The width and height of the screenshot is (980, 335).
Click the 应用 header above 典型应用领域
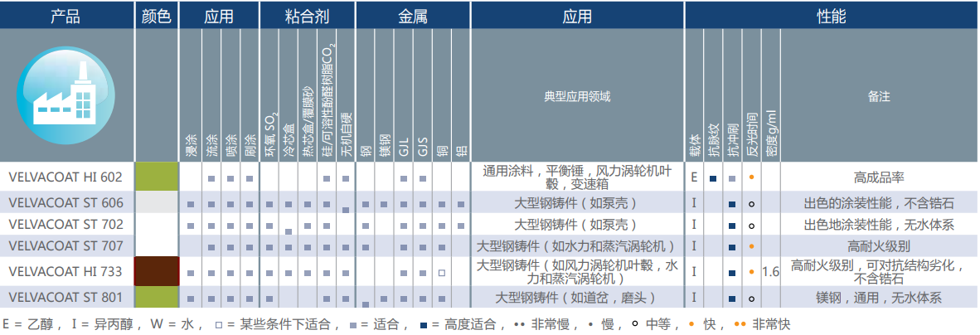[x=577, y=17]
